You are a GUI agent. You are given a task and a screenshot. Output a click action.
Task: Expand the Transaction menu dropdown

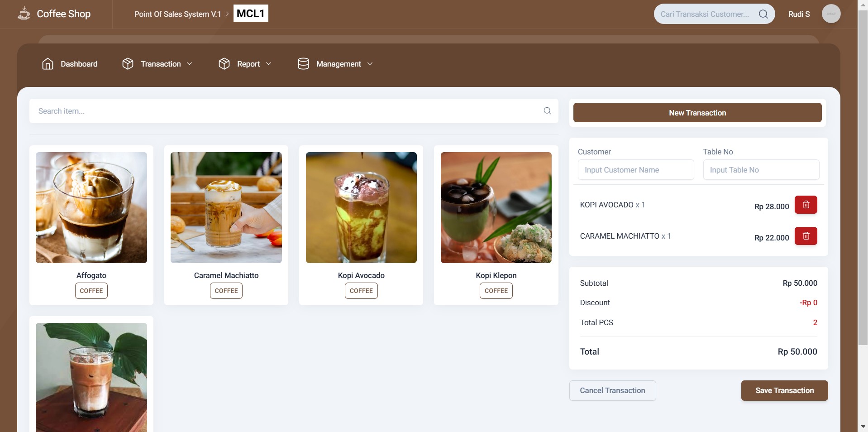pos(190,64)
